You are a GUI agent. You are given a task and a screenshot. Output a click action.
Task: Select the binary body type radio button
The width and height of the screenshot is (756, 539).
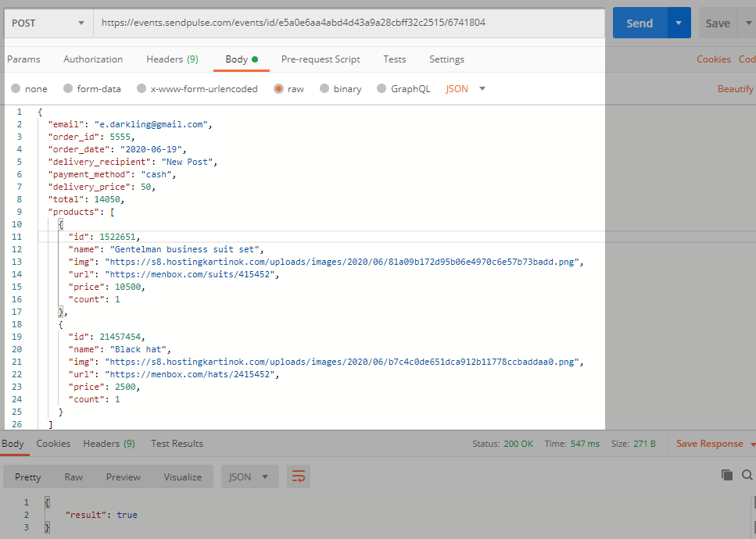[324, 88]
